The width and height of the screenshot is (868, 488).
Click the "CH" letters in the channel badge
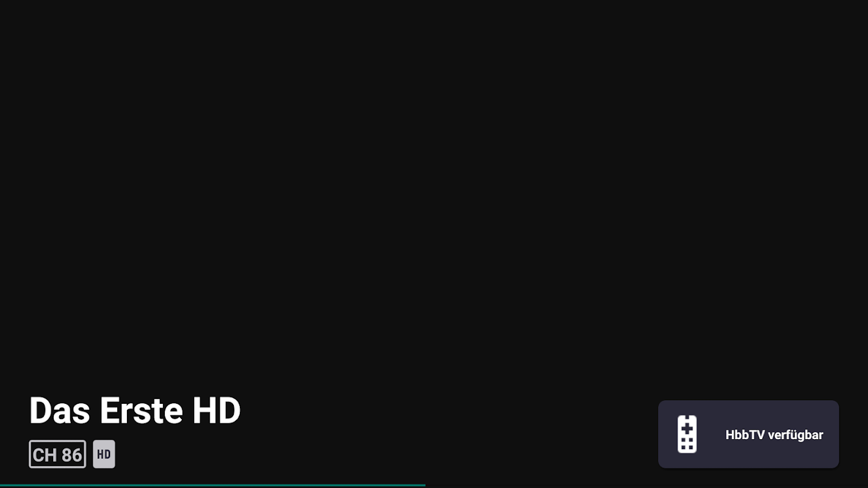pyautogui.click(x=45, y=455)
